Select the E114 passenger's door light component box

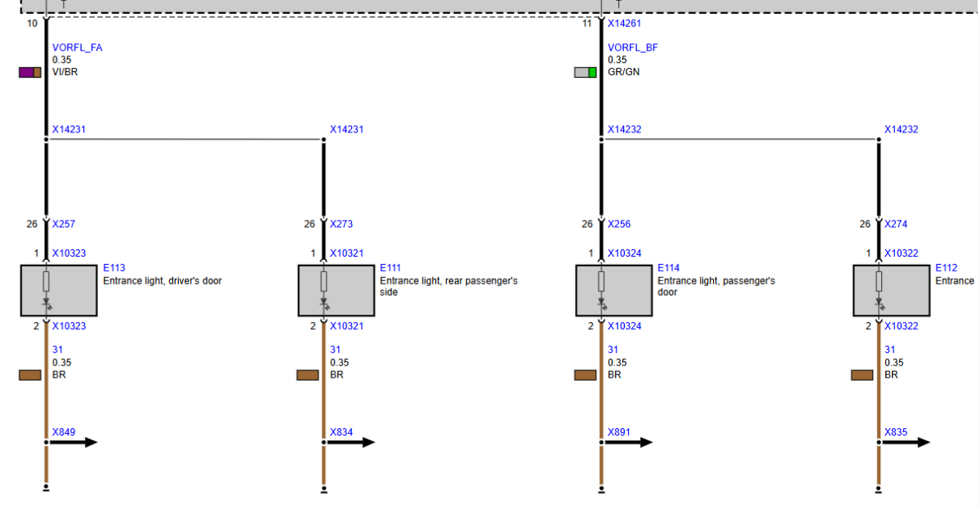613,290
